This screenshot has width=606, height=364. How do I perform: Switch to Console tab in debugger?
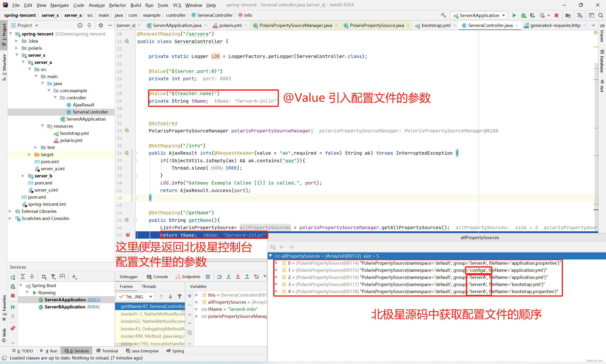click(x=157, y=277)
